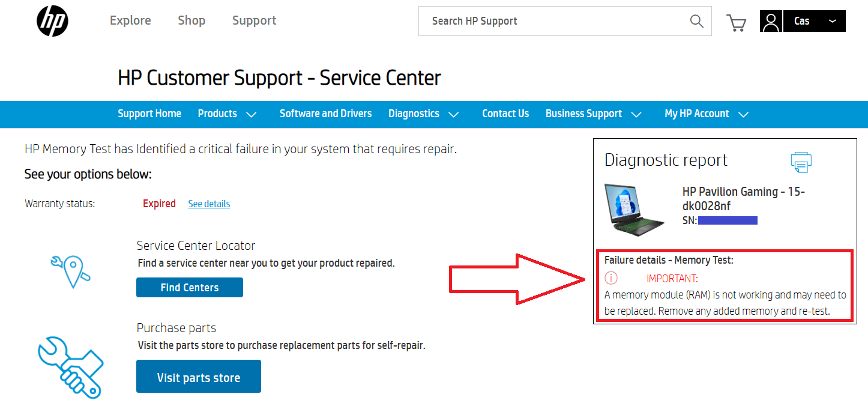This screenshot has height=409, width=868.
Task: Open the shopping cart icon
Action: (x=736, y=22)
